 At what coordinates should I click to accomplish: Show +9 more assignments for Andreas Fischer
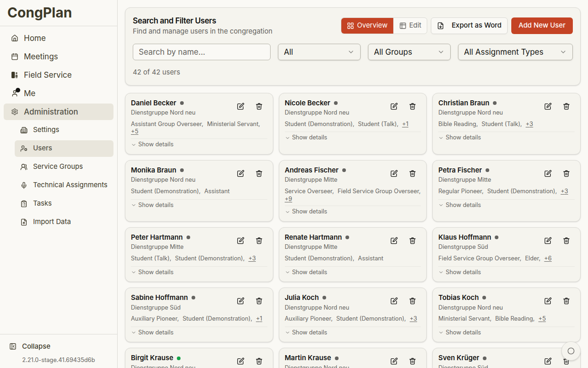[x=288, y=199]
